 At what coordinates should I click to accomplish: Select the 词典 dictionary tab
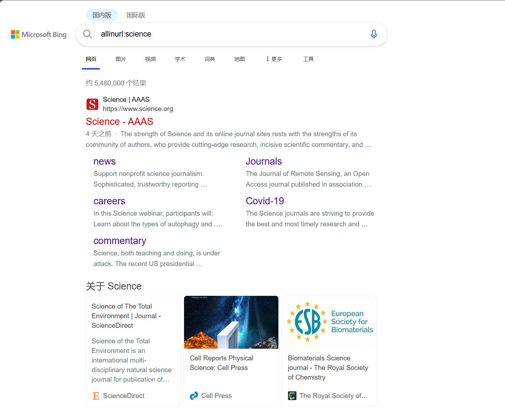(x=210, y=59)
